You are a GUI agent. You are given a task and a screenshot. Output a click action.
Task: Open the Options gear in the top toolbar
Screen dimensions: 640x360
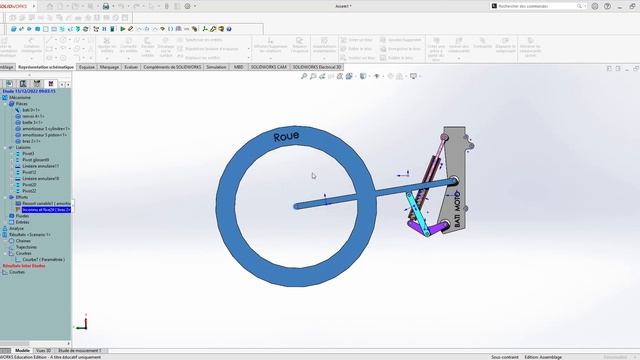click(187, 6)
